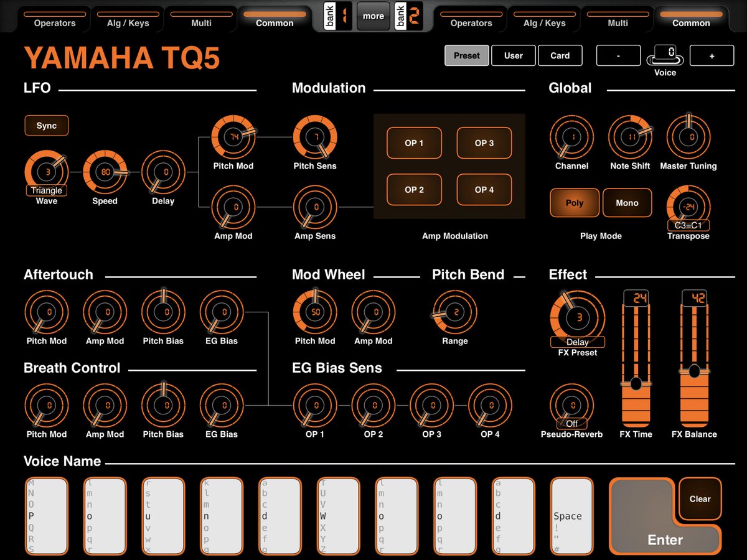Toggle OP 1 amp modulation

click(x=414, y=143)
